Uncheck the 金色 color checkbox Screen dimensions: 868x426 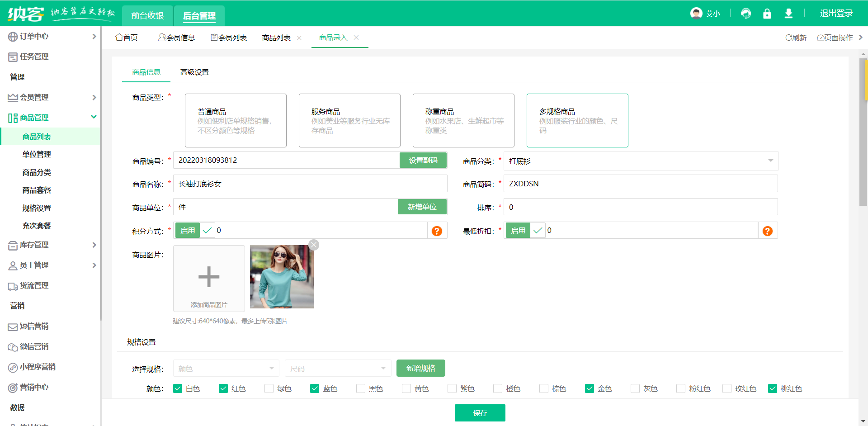coord(589,388)
